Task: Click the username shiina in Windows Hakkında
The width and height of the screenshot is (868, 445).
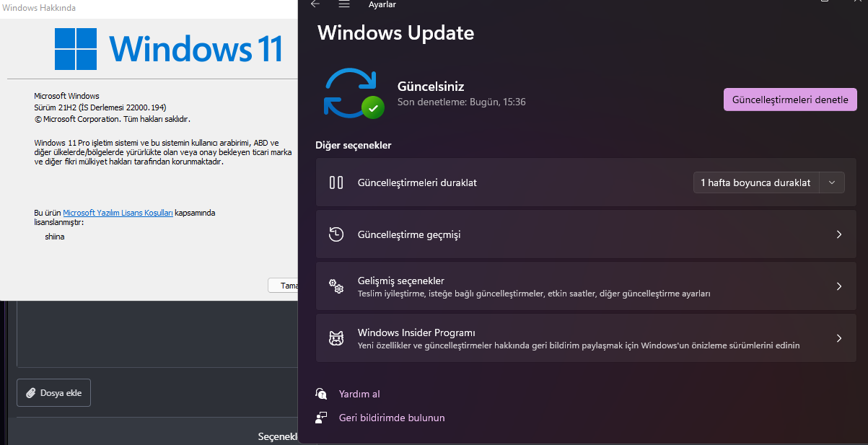Action: pyautogui.click(x=55, y=236)
